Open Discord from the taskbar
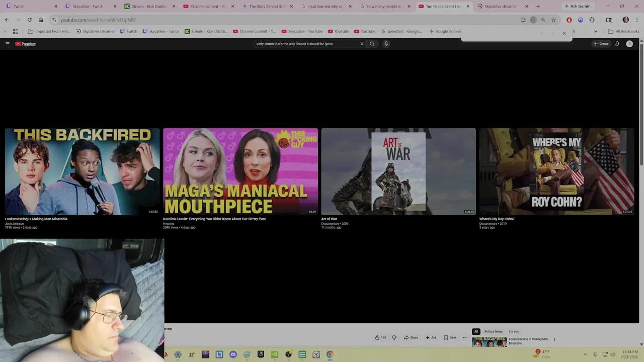The image size is (644, 362). coord(233,354)
